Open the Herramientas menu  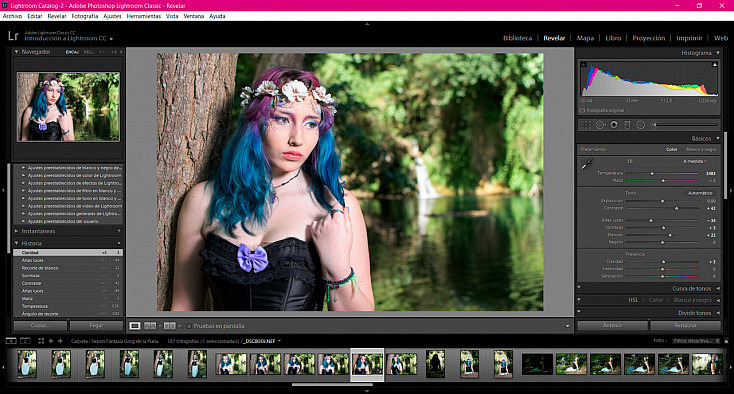pyautogui.click(x=144, y=16)
